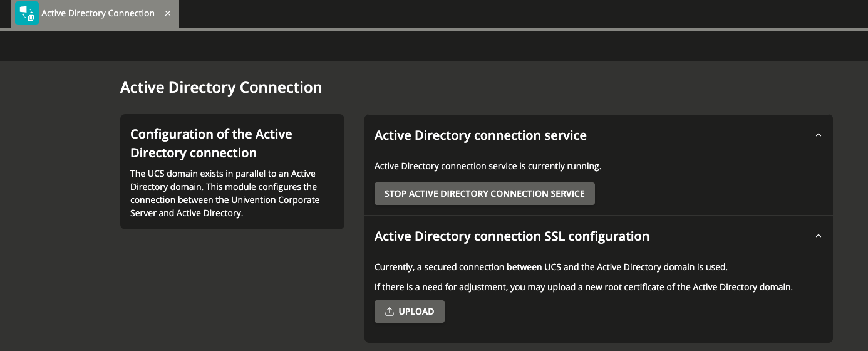
Task: Stop Active Directory connection service
Action: click(485, 194)
